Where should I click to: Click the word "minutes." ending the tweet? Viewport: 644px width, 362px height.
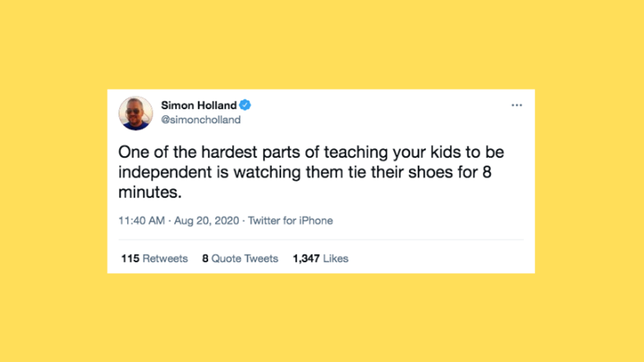(150, 192)
